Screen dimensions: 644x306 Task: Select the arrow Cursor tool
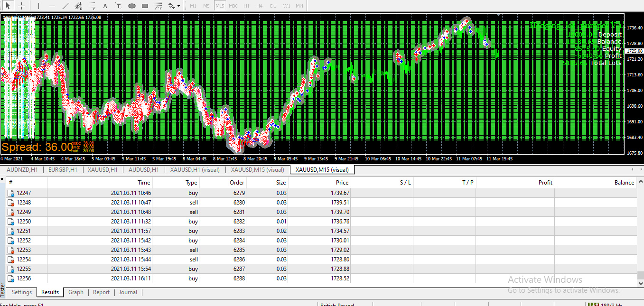tap(8, 6)
